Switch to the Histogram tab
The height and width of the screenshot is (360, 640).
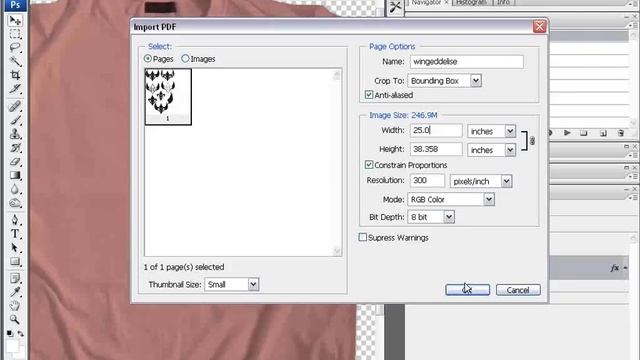(471, 2)
